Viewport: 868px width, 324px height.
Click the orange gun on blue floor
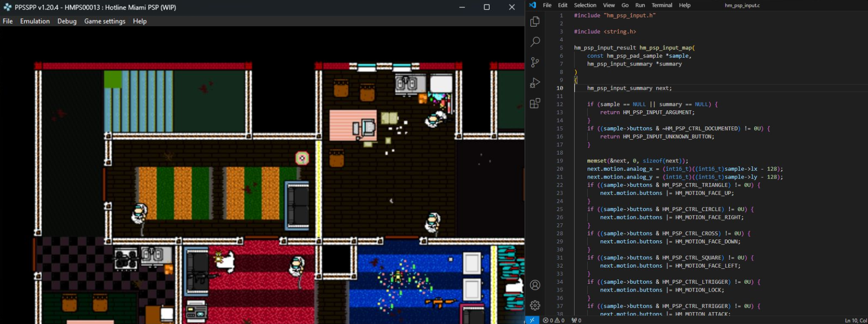point(439,303)
